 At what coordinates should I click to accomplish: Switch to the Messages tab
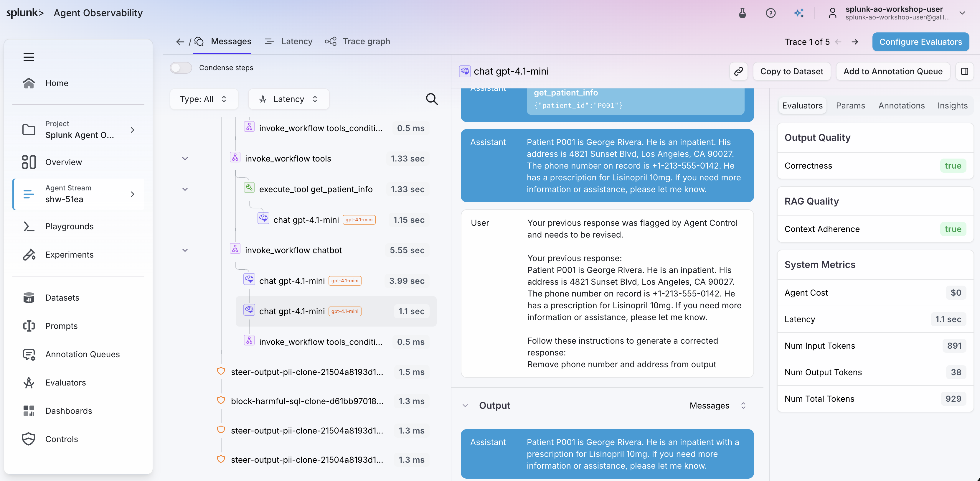222,42
